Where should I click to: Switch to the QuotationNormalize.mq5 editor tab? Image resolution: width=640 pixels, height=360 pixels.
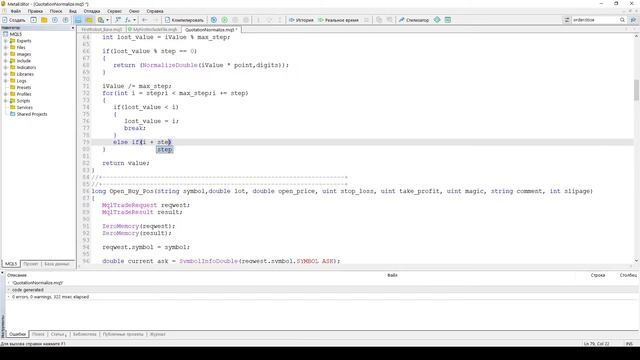pos(210,30)
